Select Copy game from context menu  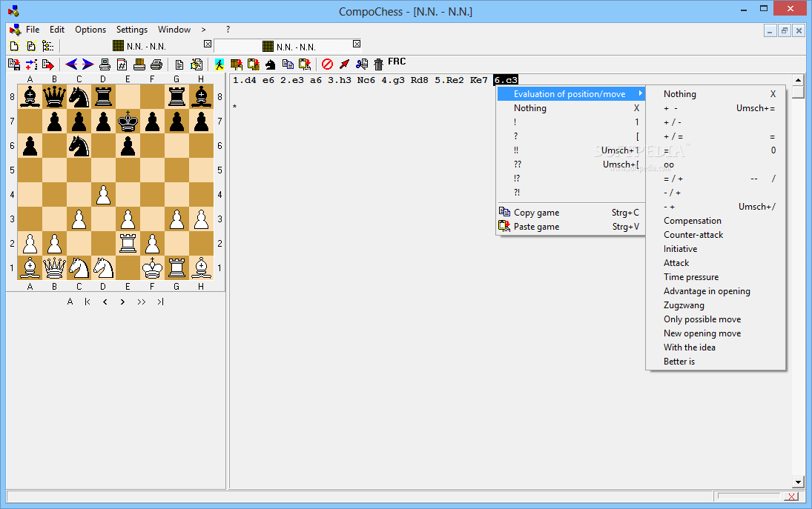(571, 212)
